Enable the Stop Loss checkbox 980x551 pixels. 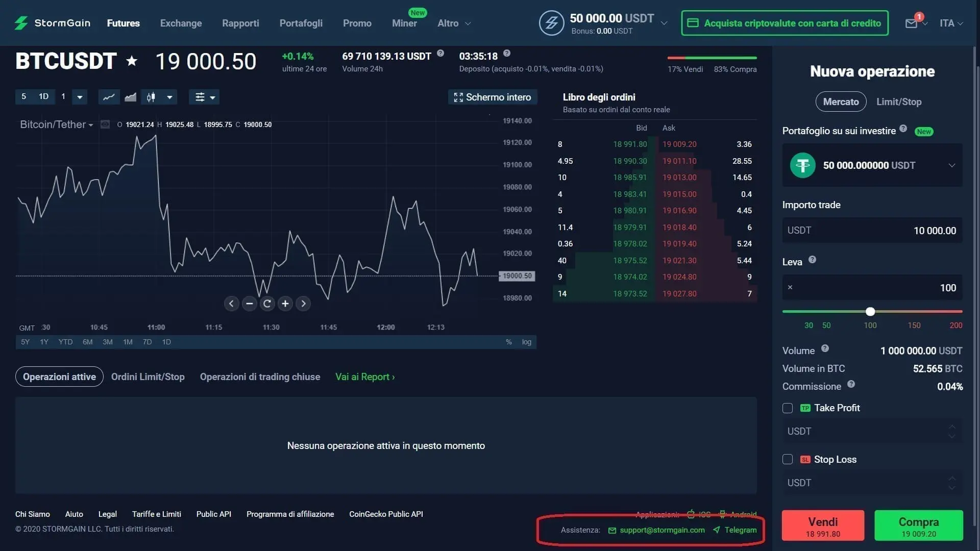(x=787, y=459)
